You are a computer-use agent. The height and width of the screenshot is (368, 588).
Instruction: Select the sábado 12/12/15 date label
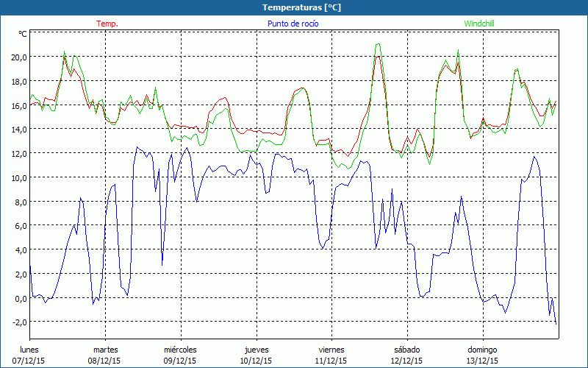(406, 355)
